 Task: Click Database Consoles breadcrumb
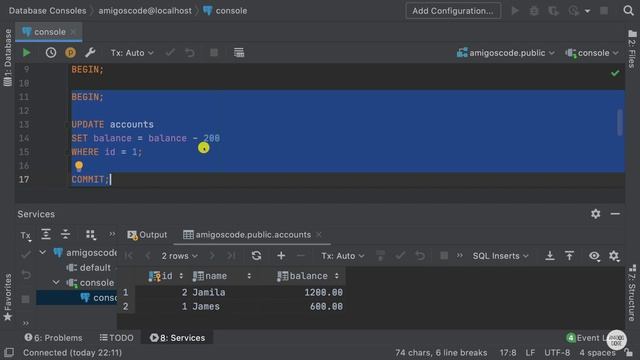point(47,11)
